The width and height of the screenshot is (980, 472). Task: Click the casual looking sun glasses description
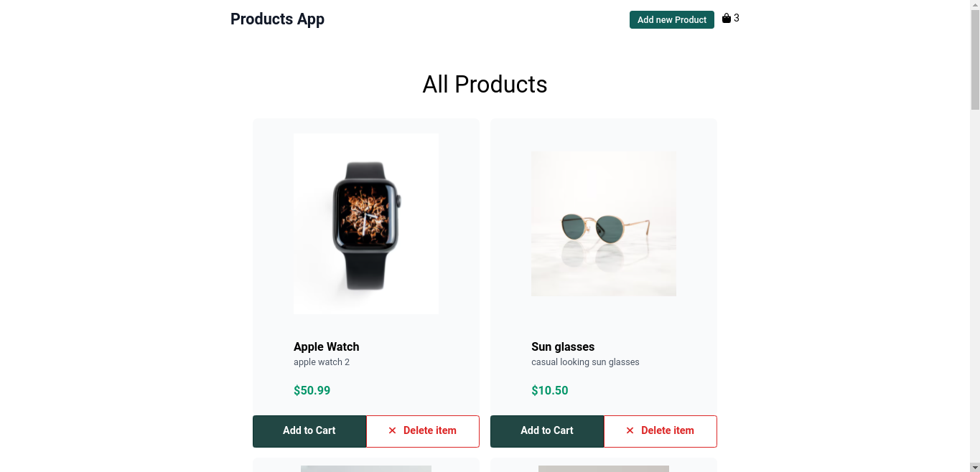tap(585, 362)
